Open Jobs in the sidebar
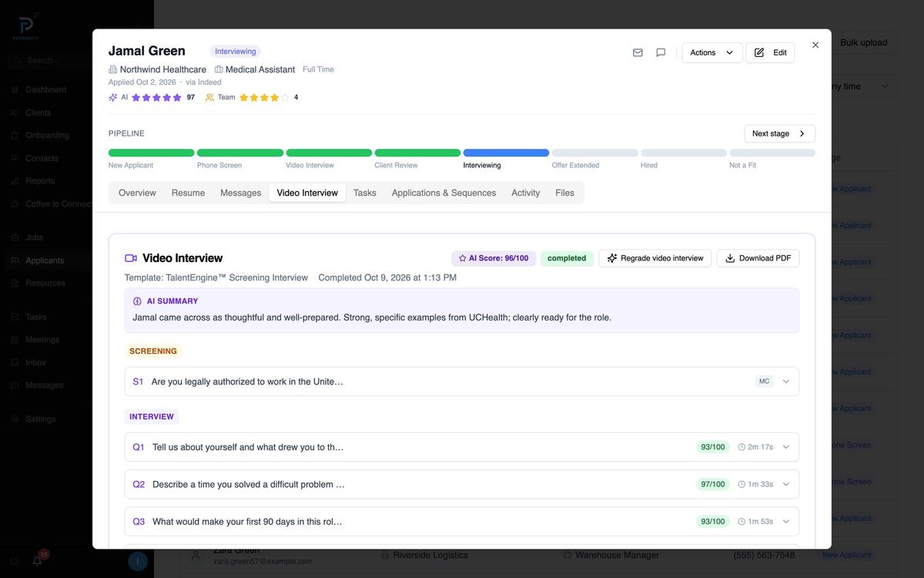The image size is (924, 578). 34,237
